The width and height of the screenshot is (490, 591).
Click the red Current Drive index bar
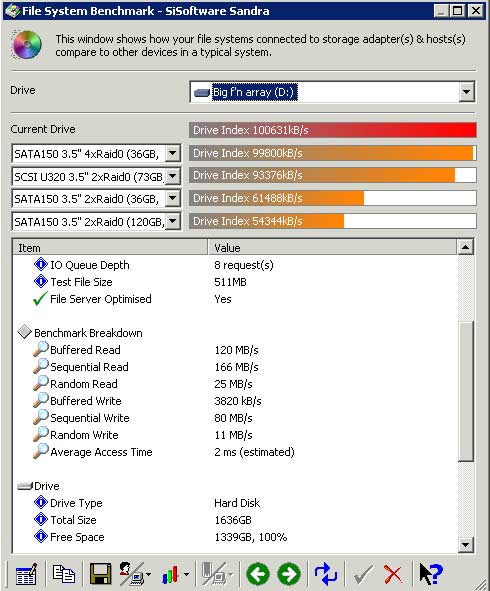coord(332,130)
